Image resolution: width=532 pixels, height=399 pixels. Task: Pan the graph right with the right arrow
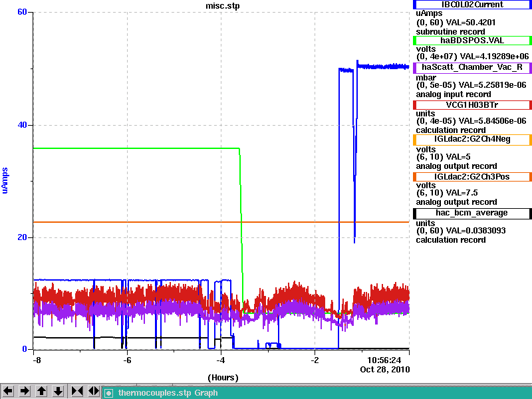click(x=25, y=391)
